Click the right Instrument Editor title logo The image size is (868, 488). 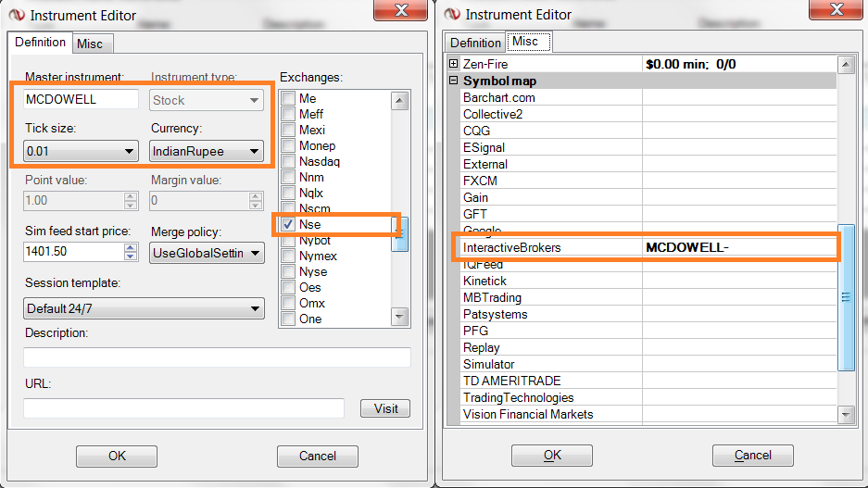click(452, 14)
